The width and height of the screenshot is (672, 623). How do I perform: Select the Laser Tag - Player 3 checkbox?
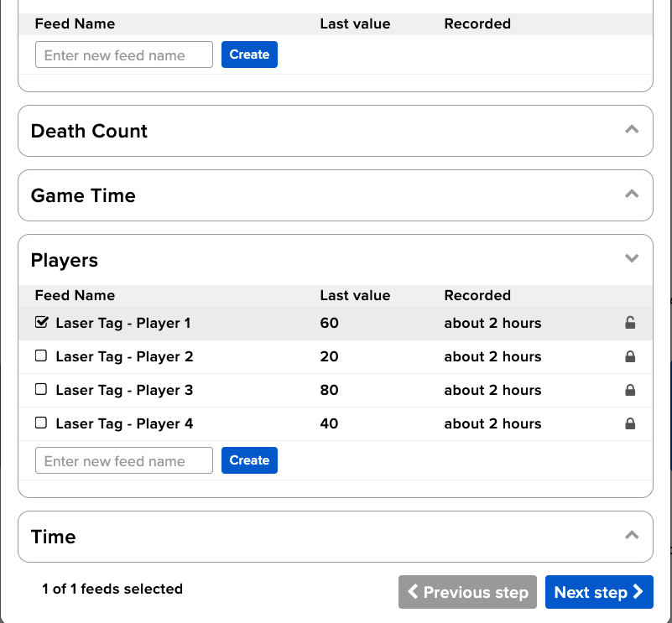41,389
